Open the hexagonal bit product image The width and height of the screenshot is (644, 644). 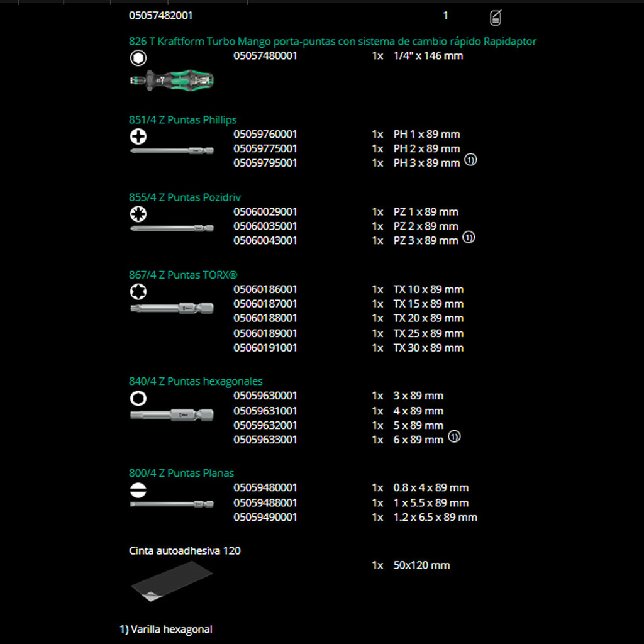pyautogui.click(x=172, y=415)
